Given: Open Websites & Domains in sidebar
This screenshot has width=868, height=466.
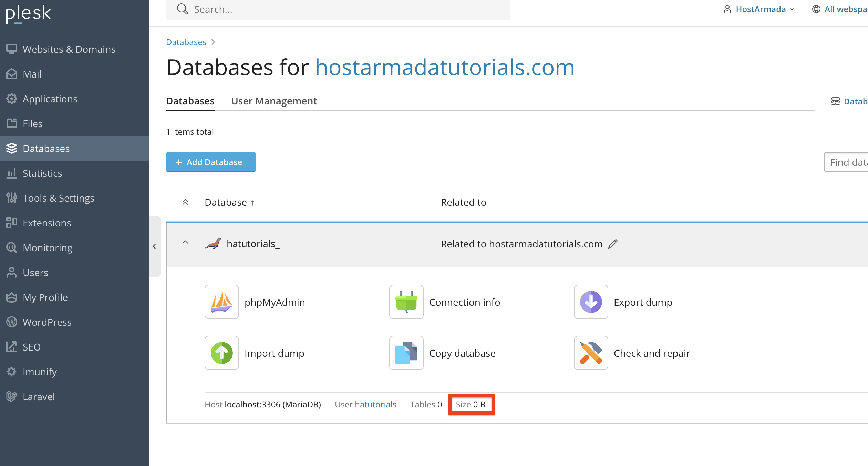Looking at the screenshot, I should coord(75,49).
